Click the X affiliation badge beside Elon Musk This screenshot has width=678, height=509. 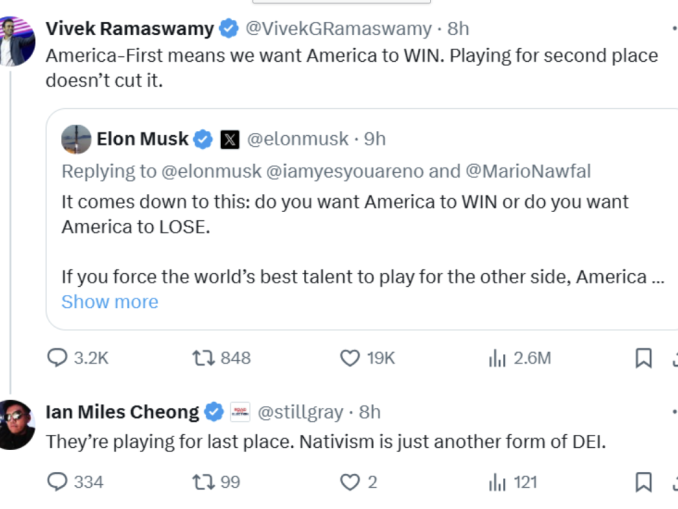[230, 139]
